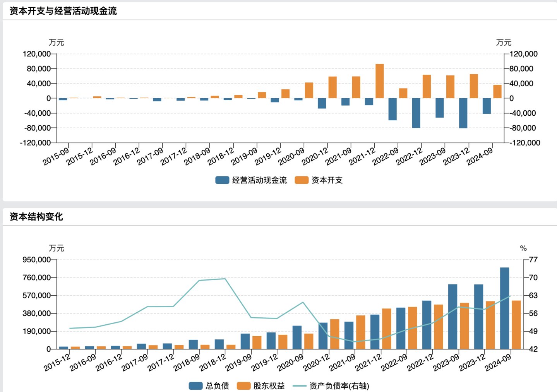The height and width of the screenshot is (392, 557).
Task: Click the 资产负债率 line lowest point at 2021-09
Action: tap(355, 342)
